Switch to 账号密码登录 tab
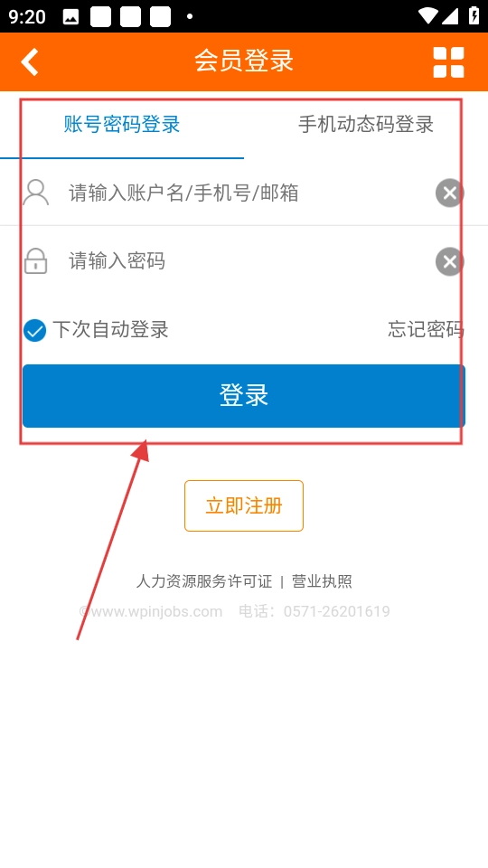This screenshot has height=868, width=488. (122, 125)
